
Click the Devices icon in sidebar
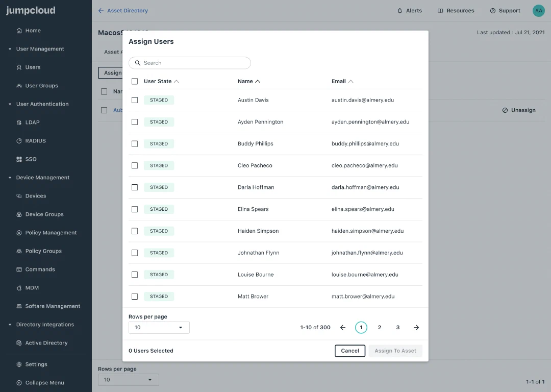(19, 196)
